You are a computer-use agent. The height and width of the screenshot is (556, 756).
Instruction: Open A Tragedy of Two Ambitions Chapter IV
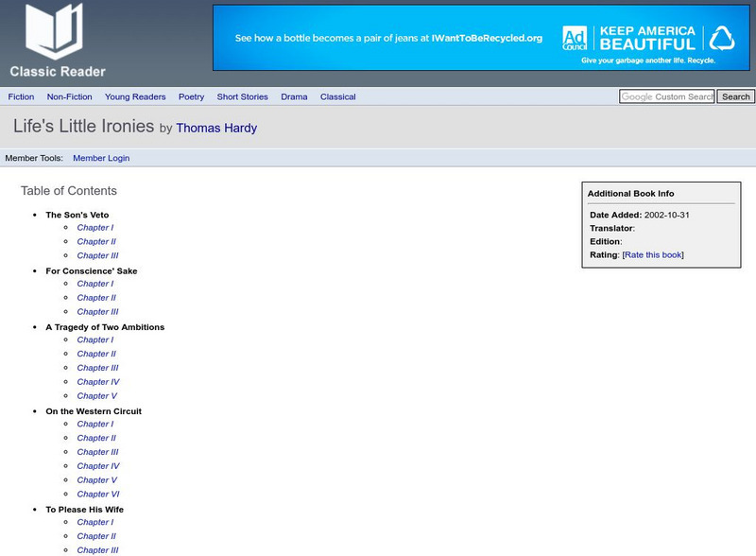tap(98, 381)
